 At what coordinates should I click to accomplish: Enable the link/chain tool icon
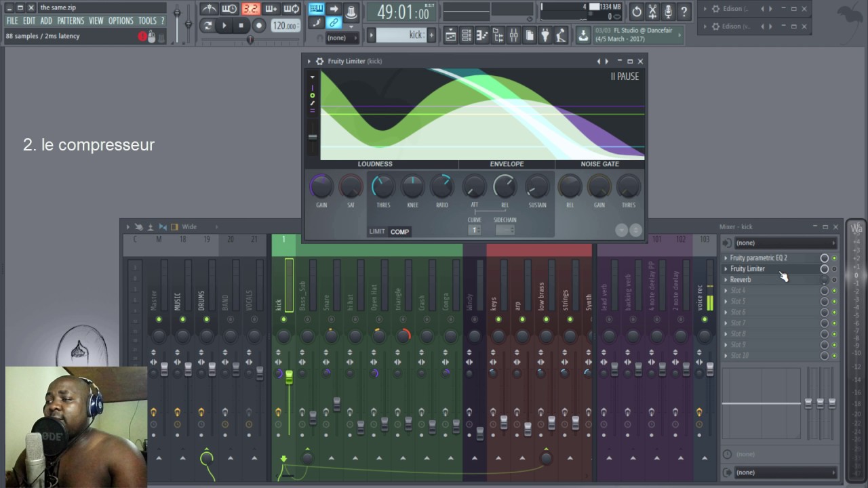click(x=334, y=23)
